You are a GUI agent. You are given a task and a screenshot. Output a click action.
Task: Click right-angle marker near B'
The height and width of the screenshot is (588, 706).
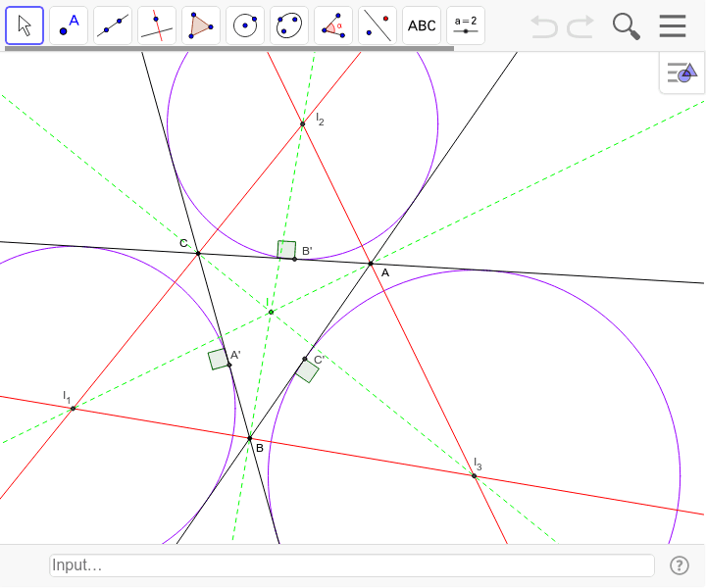pyautogui.click(x=286, y=250)
